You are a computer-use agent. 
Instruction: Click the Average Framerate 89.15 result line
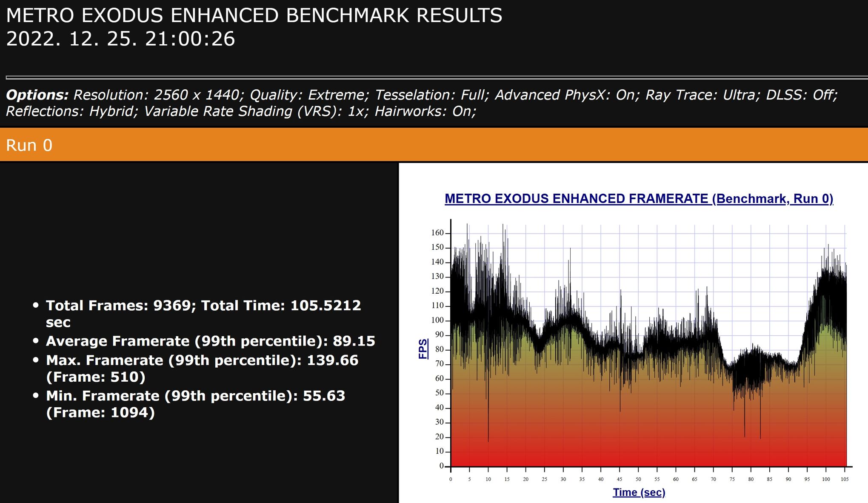(x=211, y=341)
